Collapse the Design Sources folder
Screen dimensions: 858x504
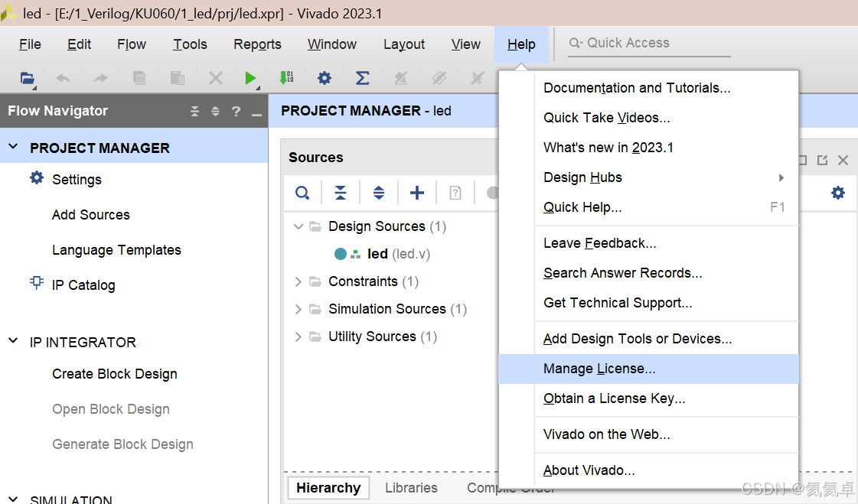[x=299, y=226]
